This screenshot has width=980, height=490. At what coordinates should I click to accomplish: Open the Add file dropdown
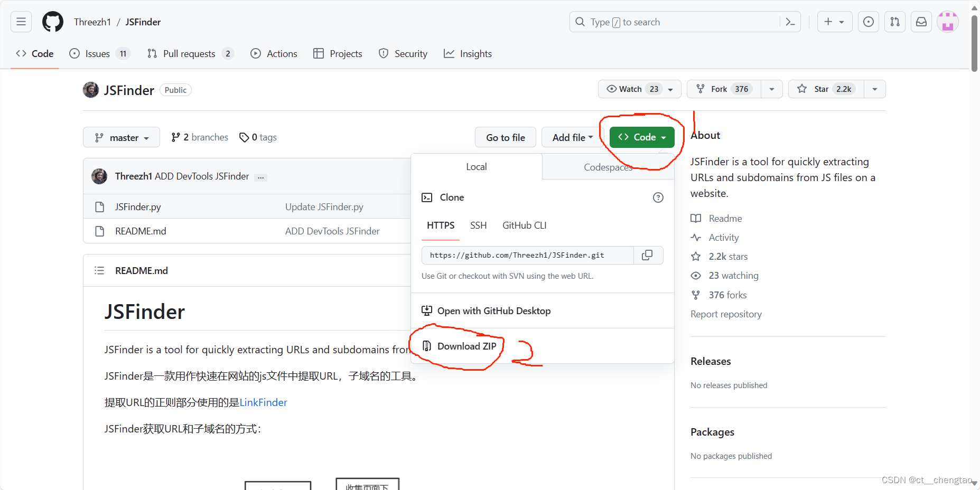573,137
